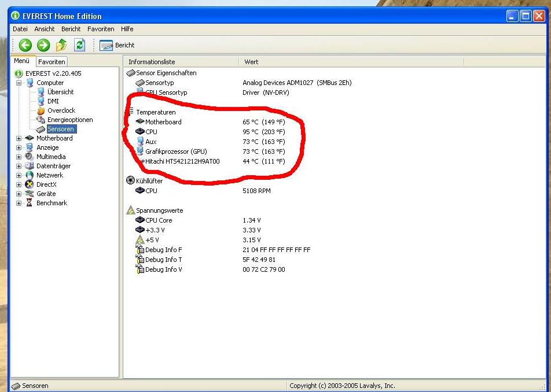551x392 pixels.
Task: Click the Benchmark hourglass icon
Action: pos(30,203)
